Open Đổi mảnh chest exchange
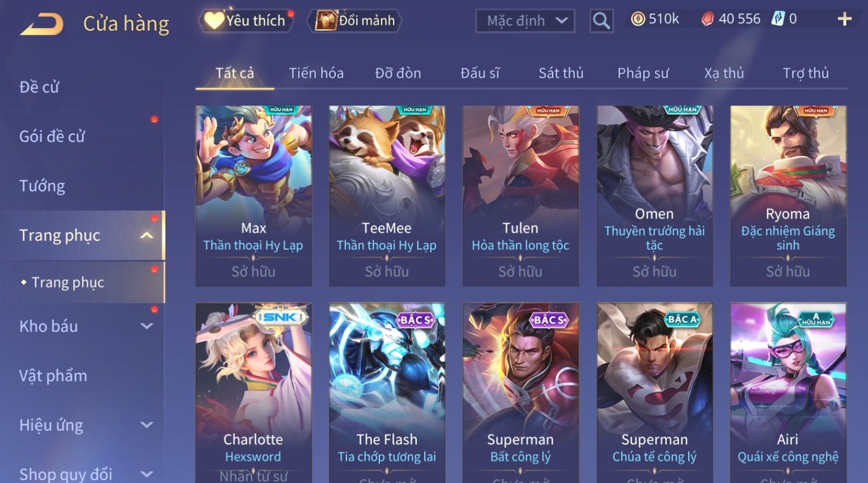This screenshot has width=868, height=483. [x=355, y=21]
